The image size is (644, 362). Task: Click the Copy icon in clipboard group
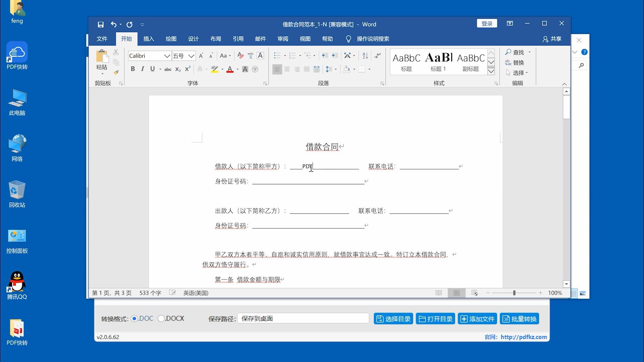click(x=116, y=62)
